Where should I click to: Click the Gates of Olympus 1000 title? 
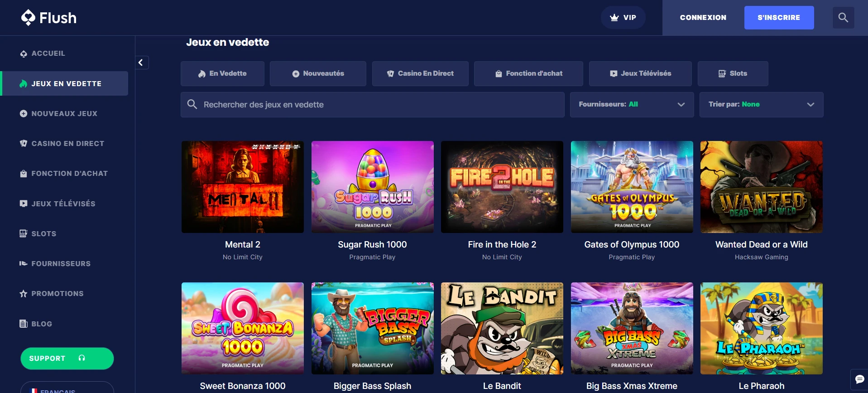(x=632, y=245)
